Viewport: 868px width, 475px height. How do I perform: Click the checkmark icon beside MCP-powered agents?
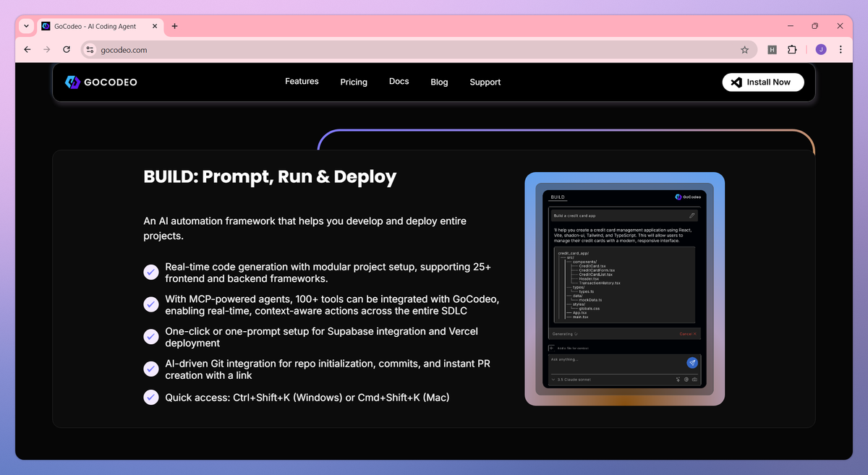(150, 304)
